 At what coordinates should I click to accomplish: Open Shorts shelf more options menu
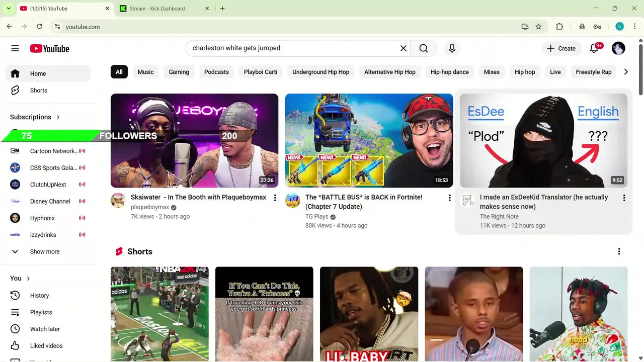click(619, 251)
